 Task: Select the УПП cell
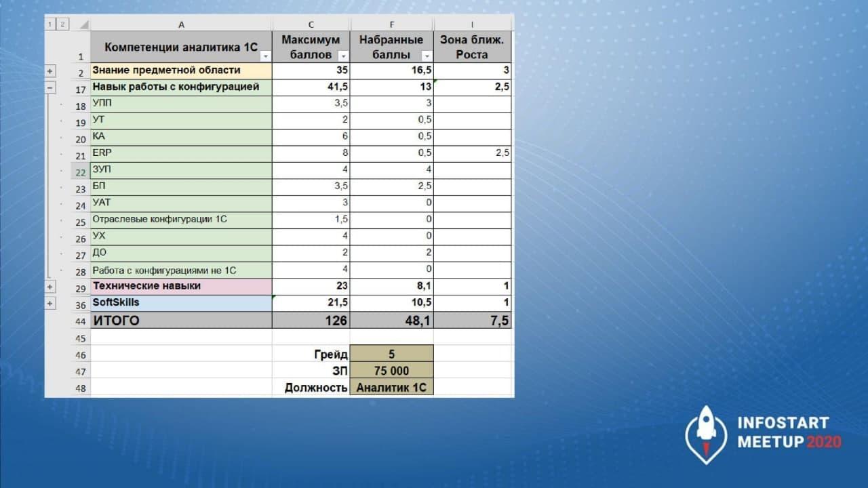(x=181, y=104)
